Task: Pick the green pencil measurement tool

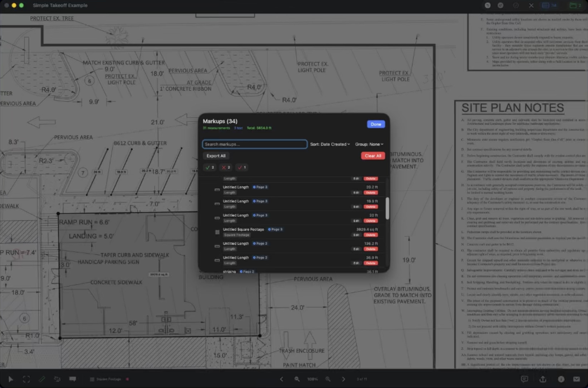Action: click(x=42, y=379)
